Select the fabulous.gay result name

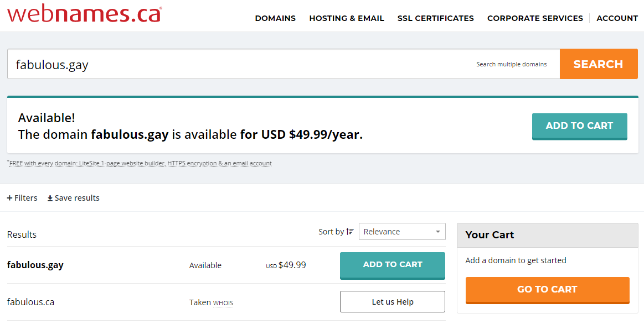tap(35, 265)
